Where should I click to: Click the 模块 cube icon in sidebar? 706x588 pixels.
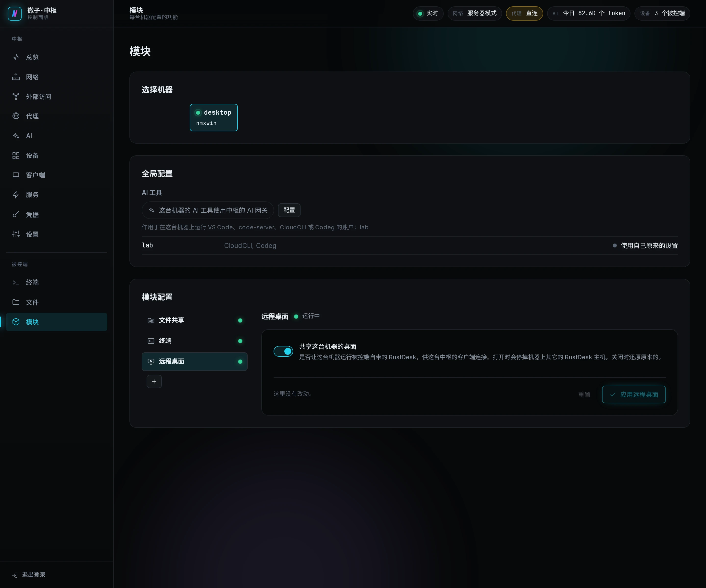click(16, 322)
